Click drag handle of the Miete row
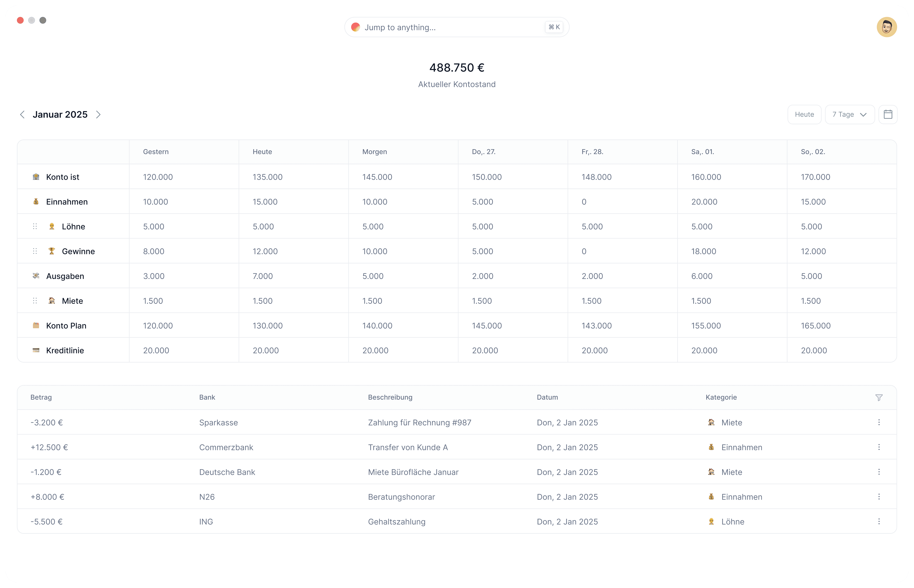This screenshot has height=588, width=914. coord(35,301)
